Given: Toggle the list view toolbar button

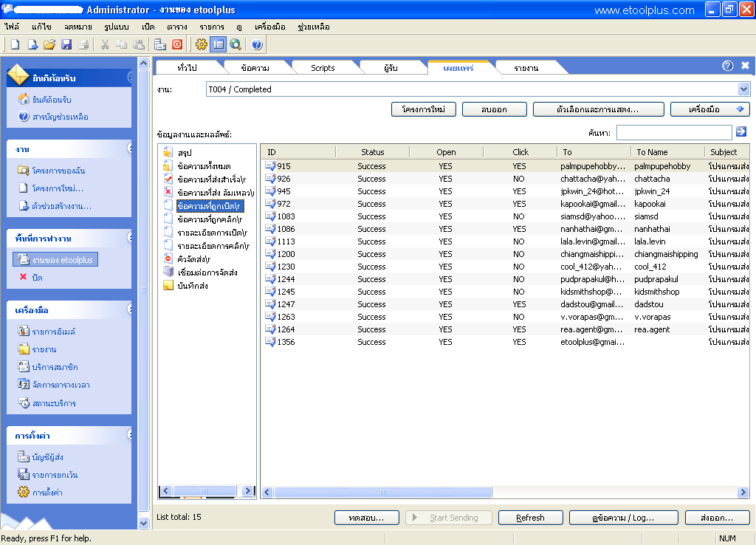Looking at the screenshot, I should (x=218, y=44).
